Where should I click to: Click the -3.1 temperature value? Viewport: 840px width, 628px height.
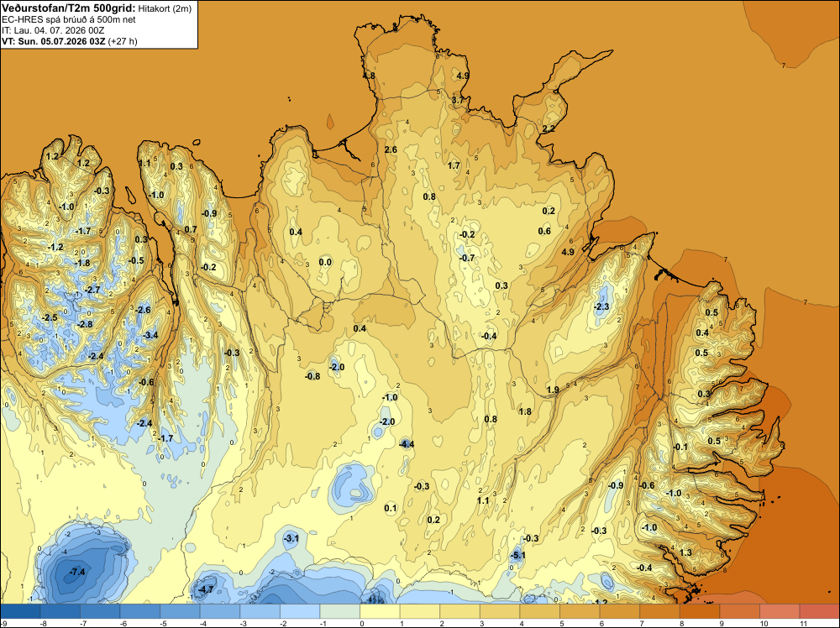[291, 539]
